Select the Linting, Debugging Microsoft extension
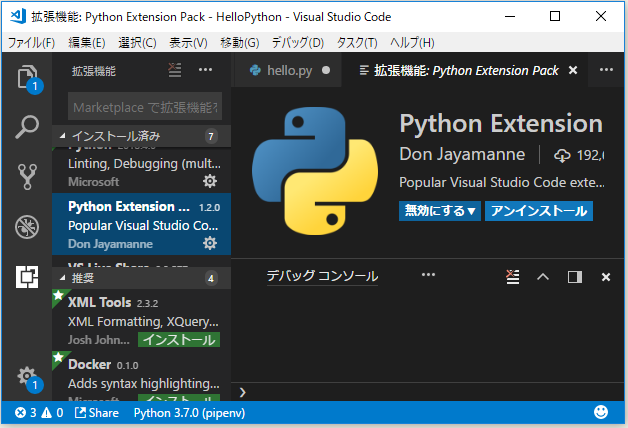 [141, 171]
